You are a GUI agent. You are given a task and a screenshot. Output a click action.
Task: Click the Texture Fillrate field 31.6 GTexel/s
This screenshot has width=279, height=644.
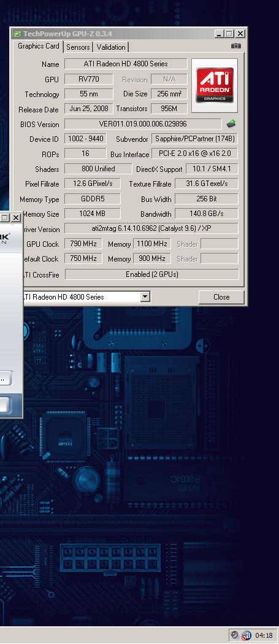(207, 184)
